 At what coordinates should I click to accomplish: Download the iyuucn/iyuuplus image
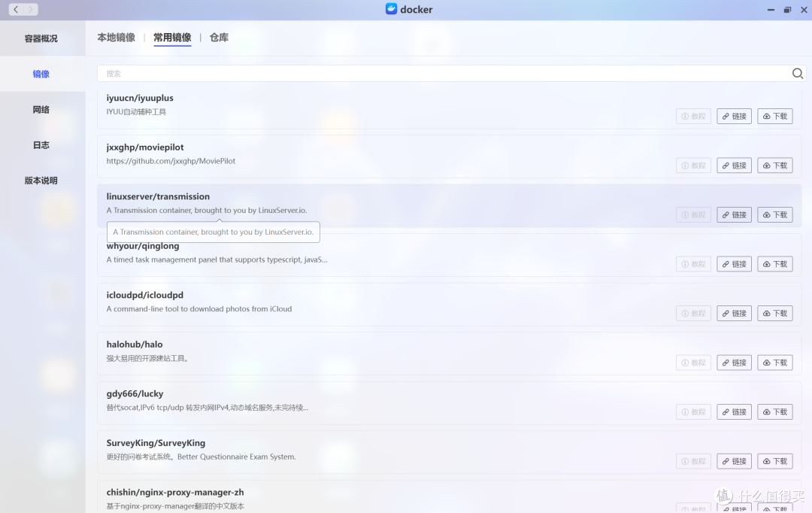pyautogui.click(x=775, y=116)
